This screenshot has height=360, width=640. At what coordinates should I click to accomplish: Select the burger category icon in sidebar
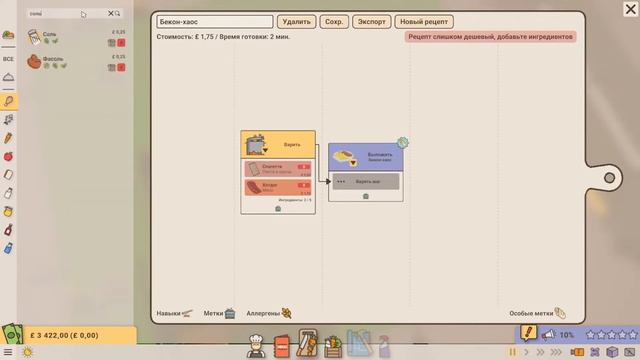8,35
